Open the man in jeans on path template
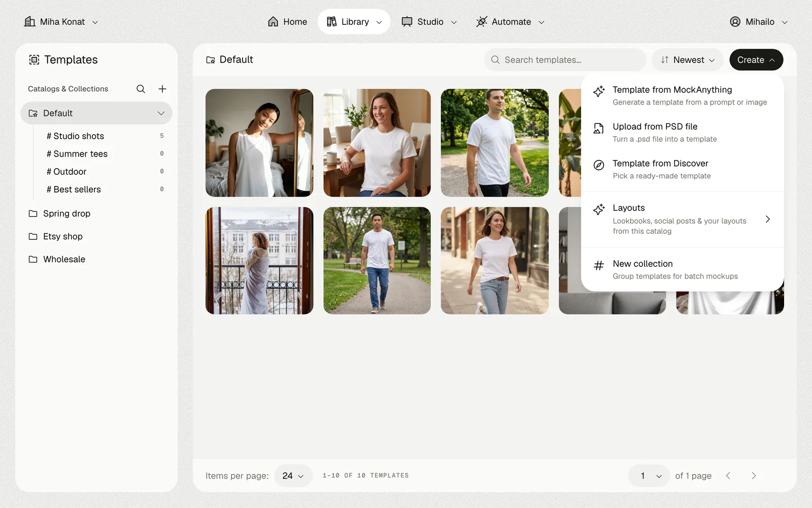This screenshot has width=812, height=508. [x=377, y=261]
